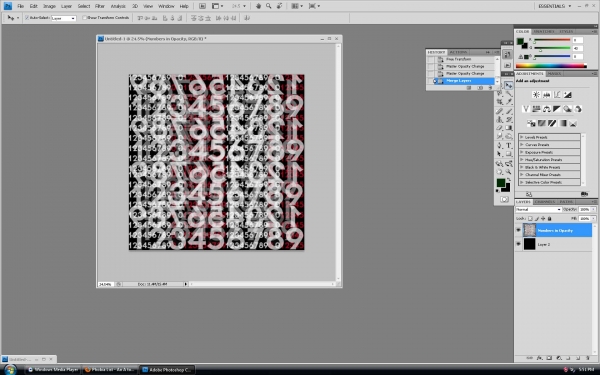Select the Type tool
Viewport: 600px width, 375px height.
[x=509, y=145]
